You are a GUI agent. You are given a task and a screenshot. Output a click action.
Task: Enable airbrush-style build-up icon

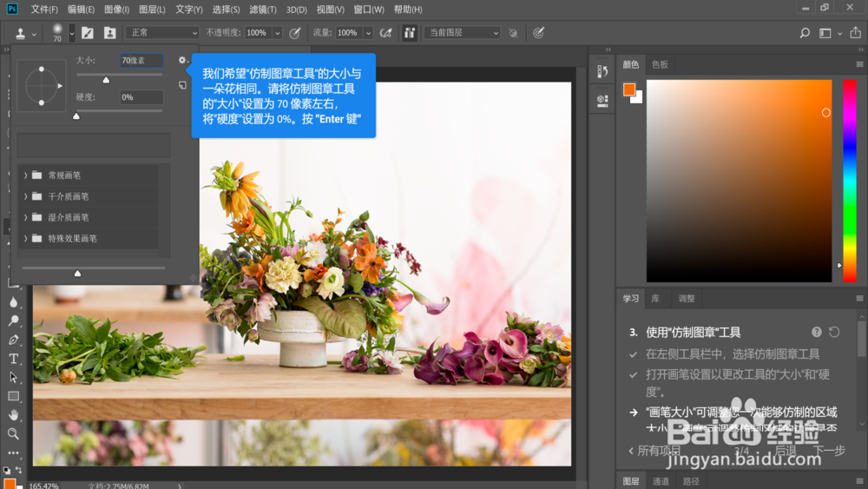coord(386,33)
